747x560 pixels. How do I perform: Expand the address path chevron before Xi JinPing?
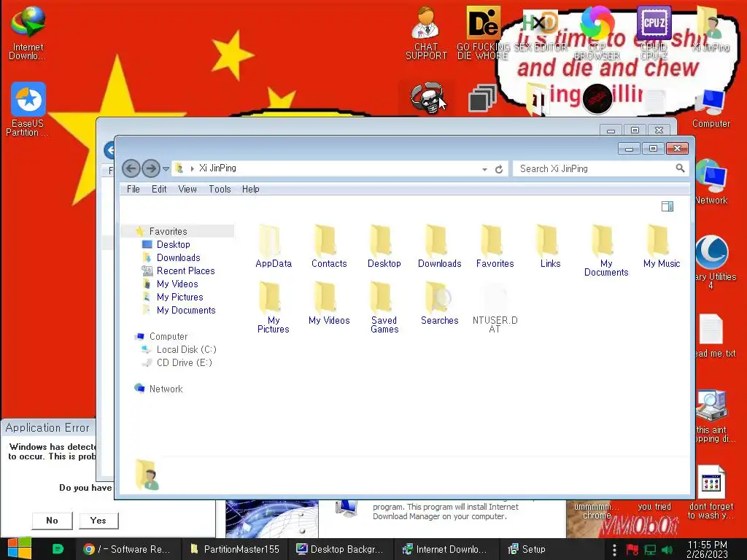click(192, 168)
